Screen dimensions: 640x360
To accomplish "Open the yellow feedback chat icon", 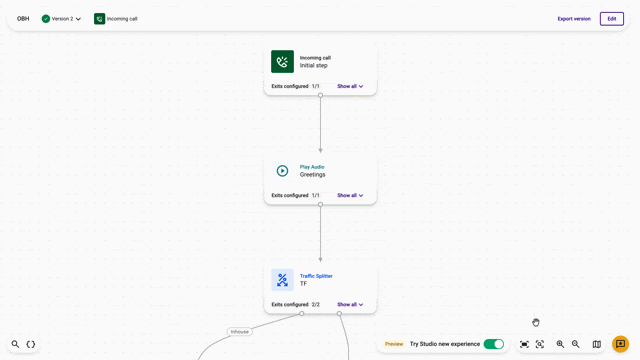I will 620,344.
